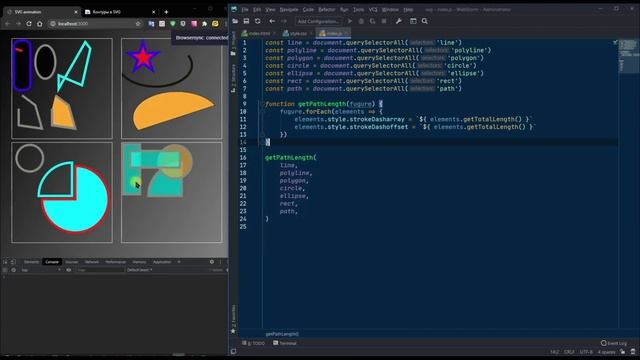
Task: Toggle DevTools device toolbar icon
Action: (x=13, y=262)
